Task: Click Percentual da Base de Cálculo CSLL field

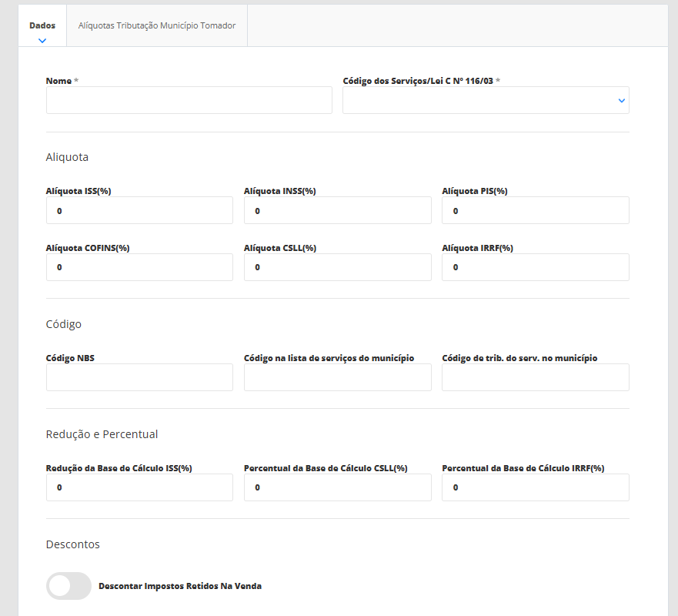Action: point(337,487)
